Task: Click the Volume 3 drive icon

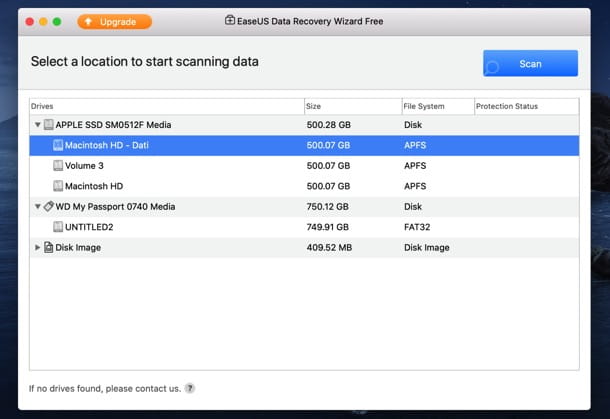Action: click(58, 166)
